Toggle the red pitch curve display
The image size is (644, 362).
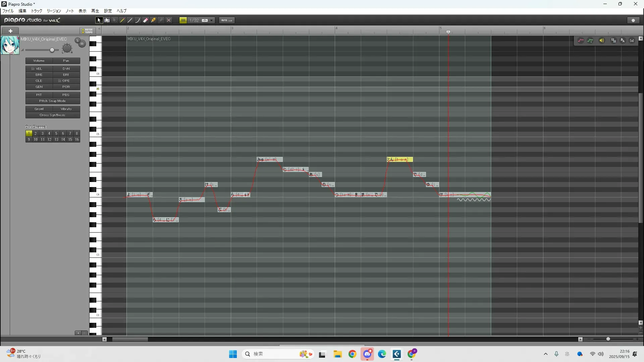[x=581, y=41]
